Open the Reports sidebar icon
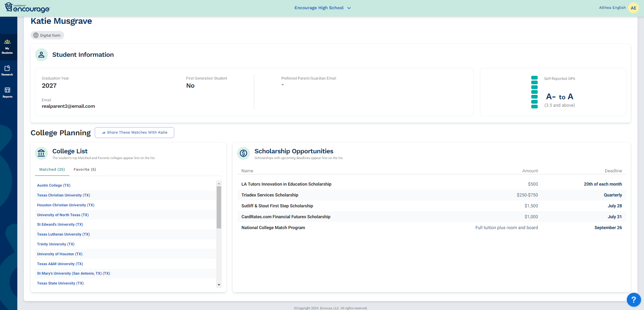The height and width of the screenshot is (310, 644). (x=7, y=92)
